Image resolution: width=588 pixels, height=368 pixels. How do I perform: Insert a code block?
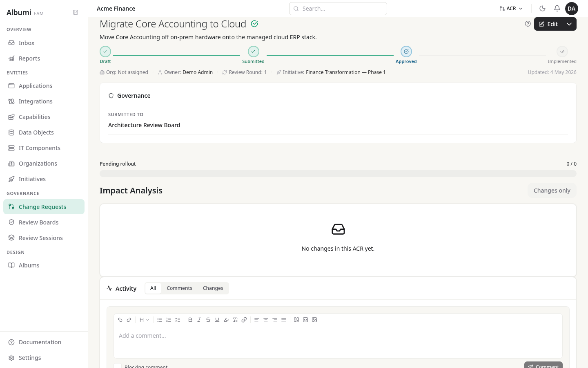click(305, 320)
